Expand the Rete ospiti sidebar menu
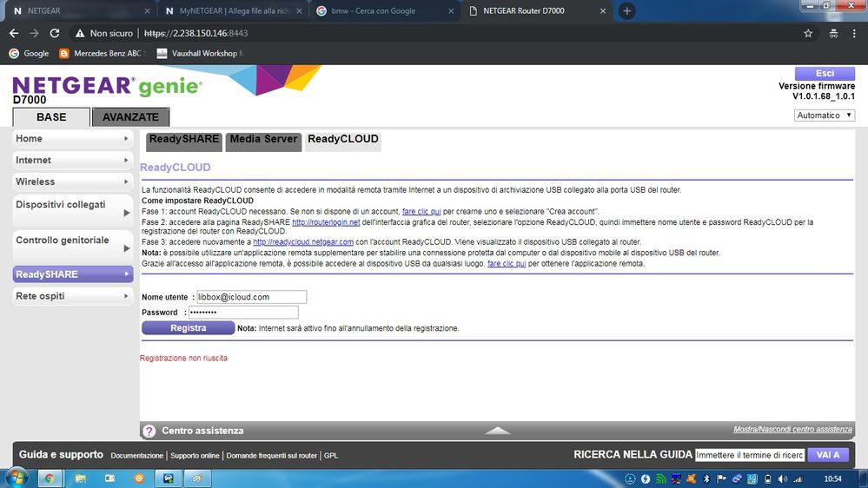 72,296
